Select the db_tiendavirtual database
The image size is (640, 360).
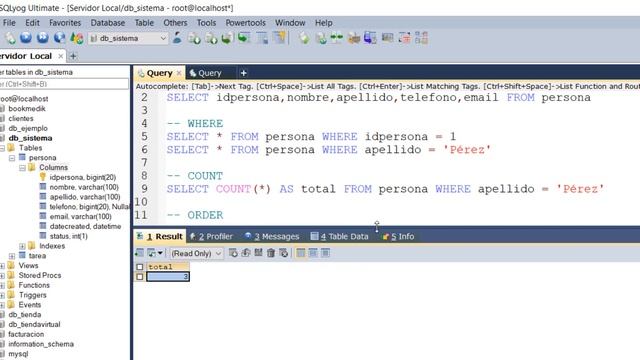click(x=34, y=324)
